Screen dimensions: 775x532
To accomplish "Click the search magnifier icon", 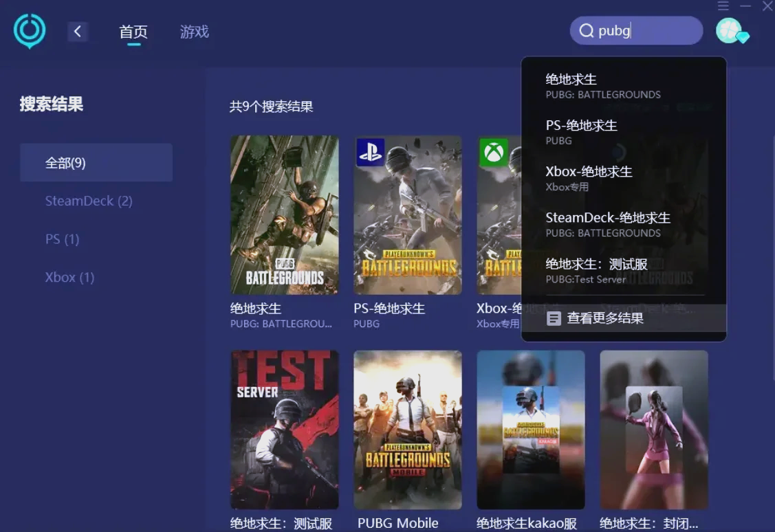I will click(586, 31).
